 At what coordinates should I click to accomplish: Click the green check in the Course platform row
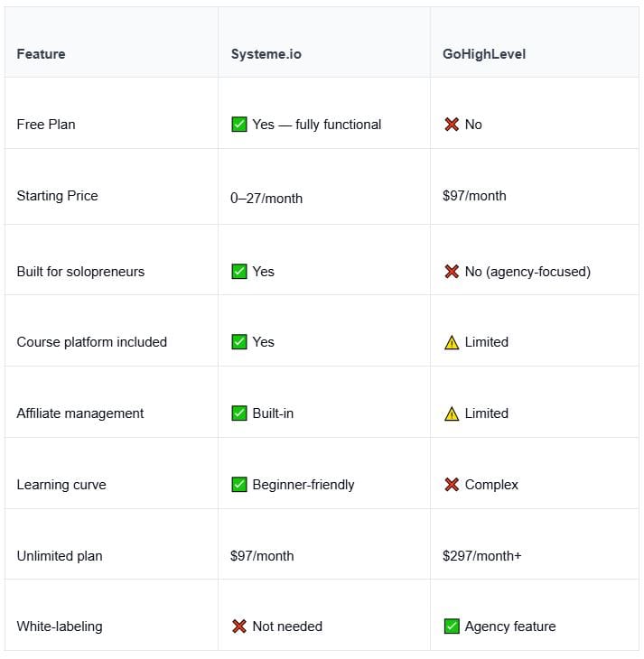coord(239,342)
